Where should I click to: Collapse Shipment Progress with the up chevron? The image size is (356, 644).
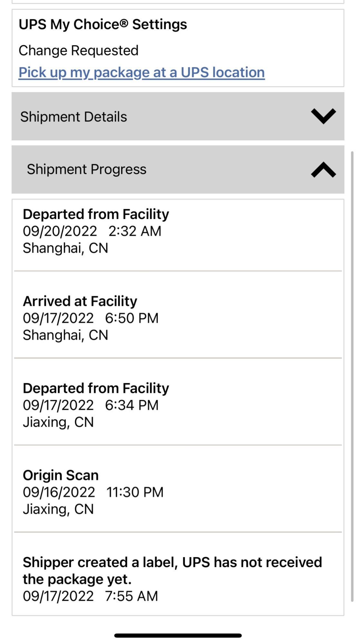coord(323,170)
